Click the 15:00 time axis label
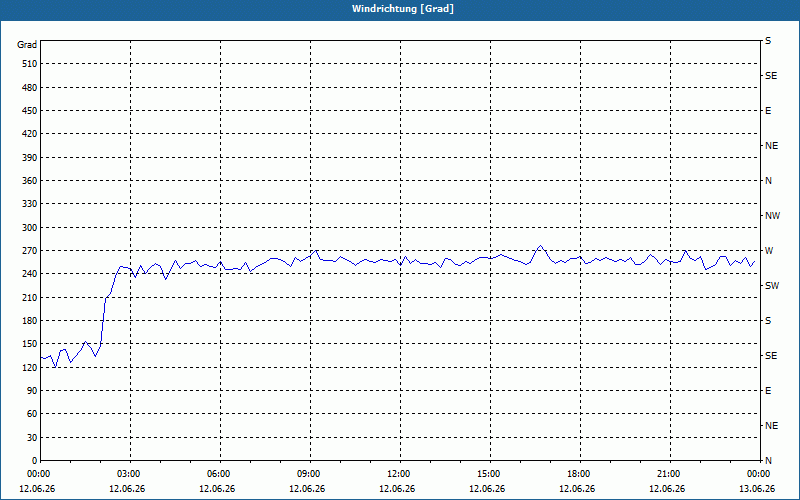This screenshot has width=800, height=500. tap(489, 474)
